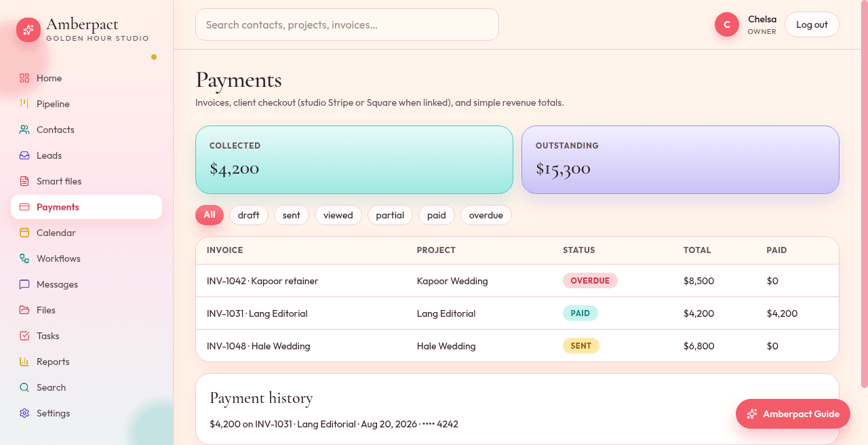Click the Leads inbox icon
The image size is (868, 445).
(x=24, y=155)
